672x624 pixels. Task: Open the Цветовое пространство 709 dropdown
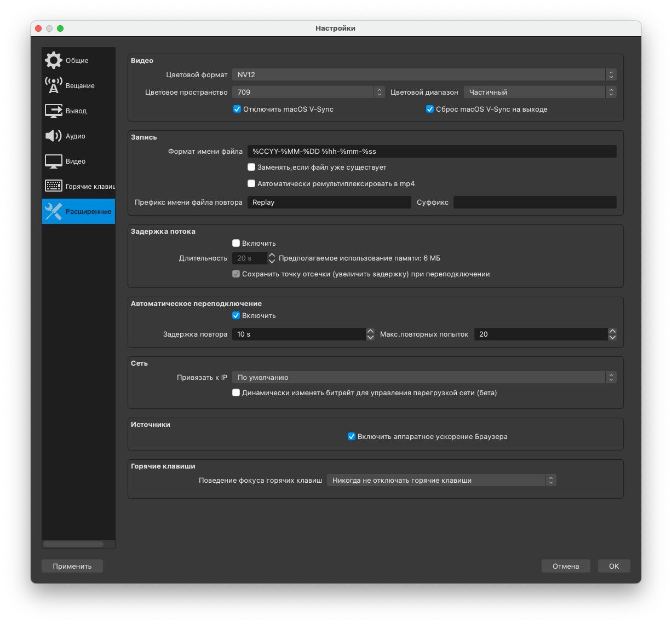[308, 92]
